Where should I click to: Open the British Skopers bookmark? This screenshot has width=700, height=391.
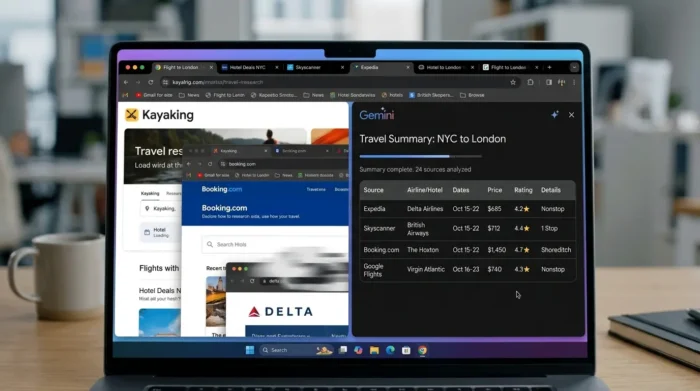(x=431, y=95)
